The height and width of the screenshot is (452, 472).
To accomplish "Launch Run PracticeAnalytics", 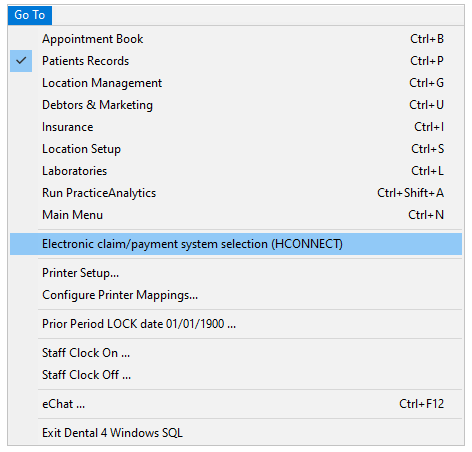I will pyautogui.click(x=236, y=193).
